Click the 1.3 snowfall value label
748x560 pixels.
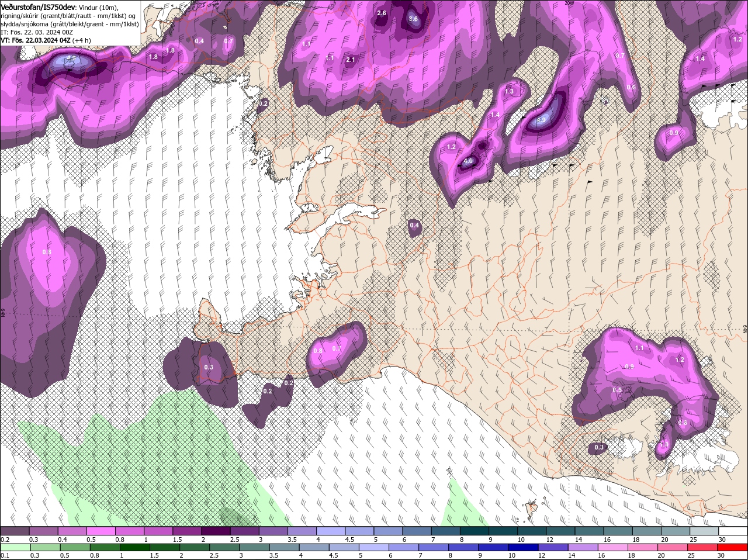point(509,91)
